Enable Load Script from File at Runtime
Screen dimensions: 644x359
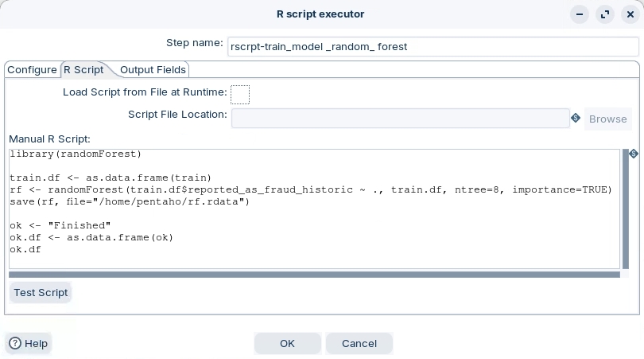pos(239,95)
